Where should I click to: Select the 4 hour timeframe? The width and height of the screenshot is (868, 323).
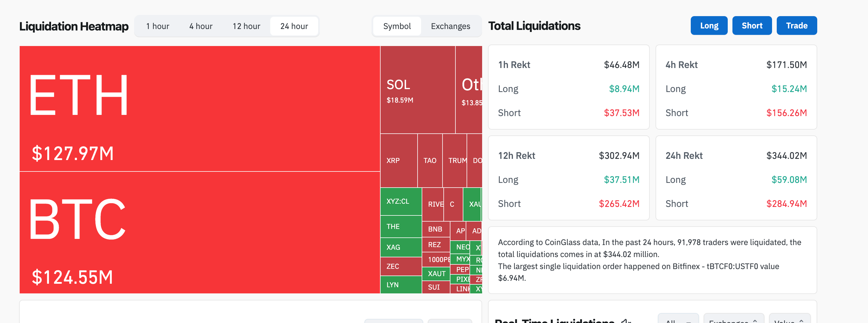tap(200, 26)
